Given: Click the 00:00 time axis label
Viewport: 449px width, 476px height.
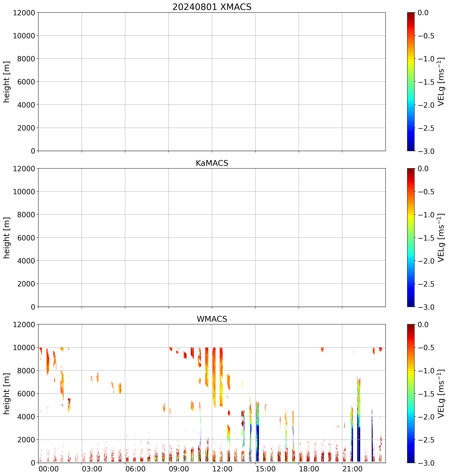Looking at the screenshot, I should point(49,469).
